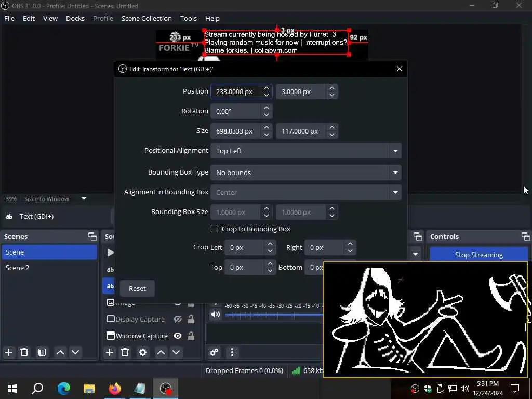Add a new source with plus icon

(x=110, y=352)
